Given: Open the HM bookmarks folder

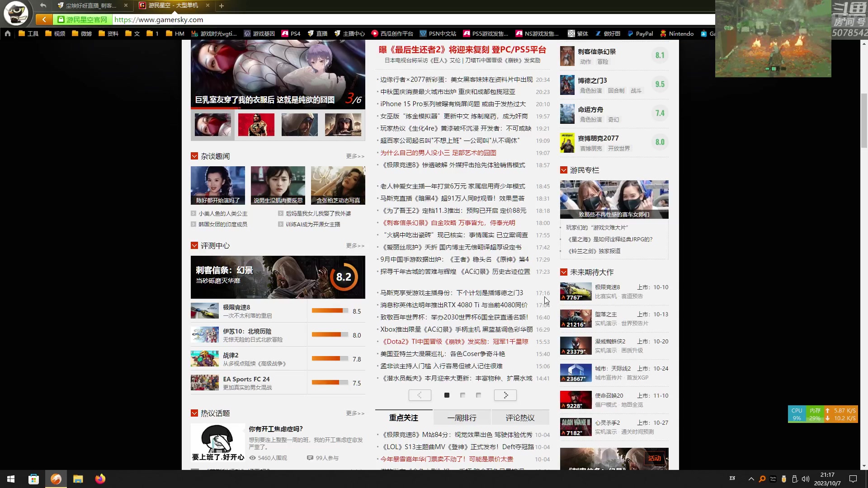Looking at the screenshot, I should pos(175,33).
